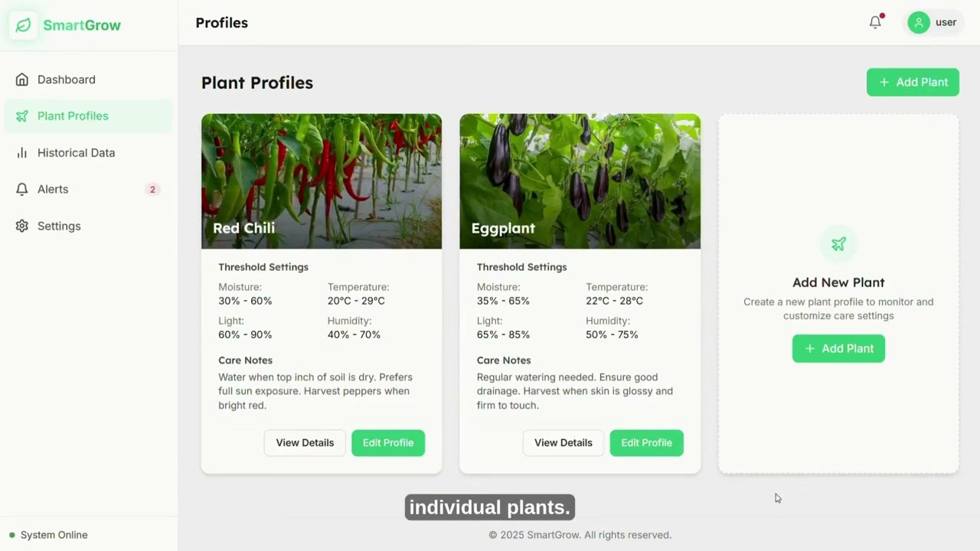Edit the Eggplant profile
This screenshot has width=980, height=551.
(646, 443)
